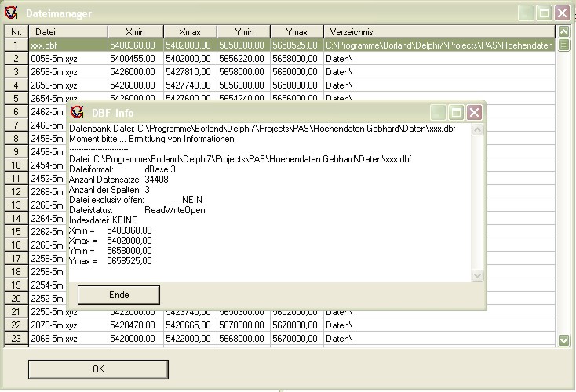
Task: Click the OK button in Dateimanager
Action: (x=98, y=369)
